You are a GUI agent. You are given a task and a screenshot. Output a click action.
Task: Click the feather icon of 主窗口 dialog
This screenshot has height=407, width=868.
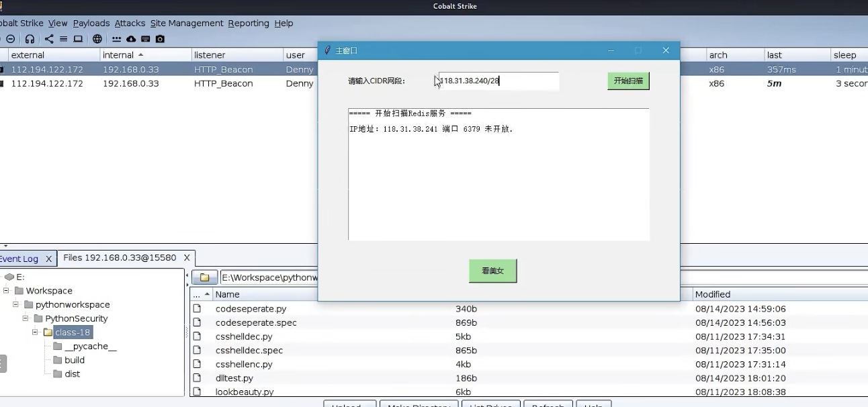327,50
